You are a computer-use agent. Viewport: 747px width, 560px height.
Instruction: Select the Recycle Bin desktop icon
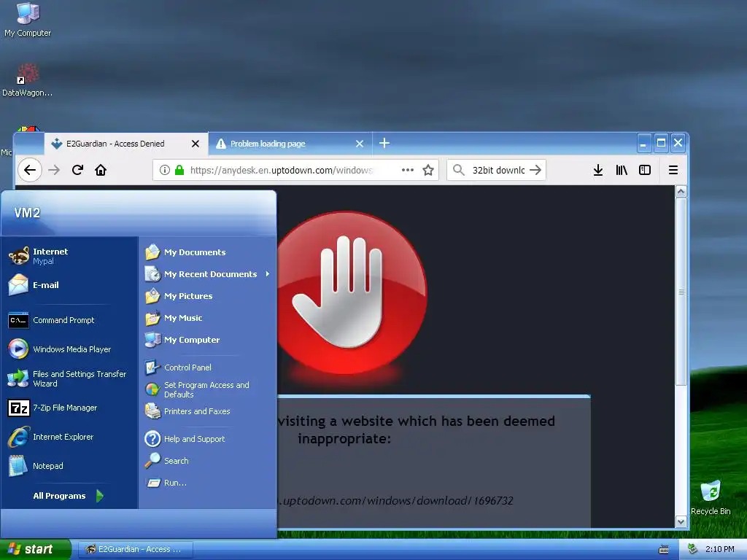[711, 497]
